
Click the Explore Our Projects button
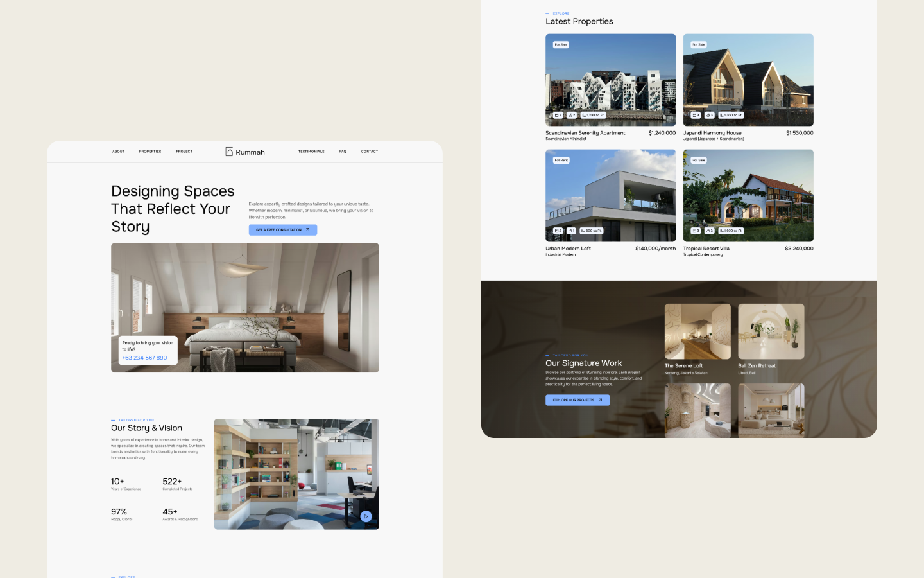coord(577,399)
